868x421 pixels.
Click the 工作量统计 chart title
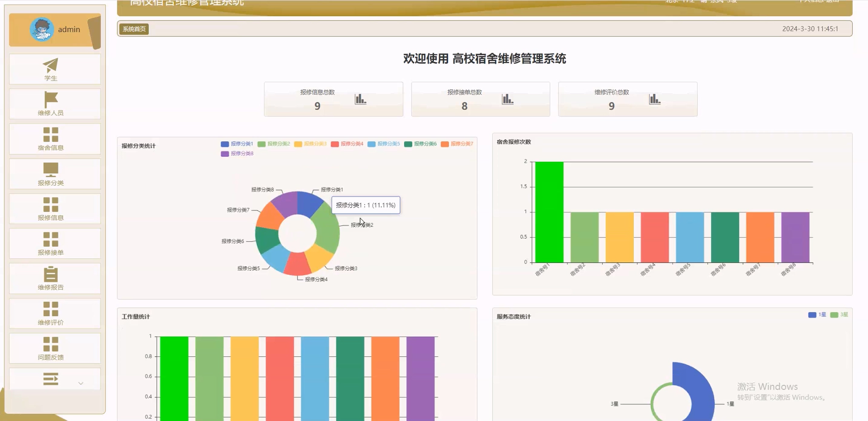coord(136,317)
